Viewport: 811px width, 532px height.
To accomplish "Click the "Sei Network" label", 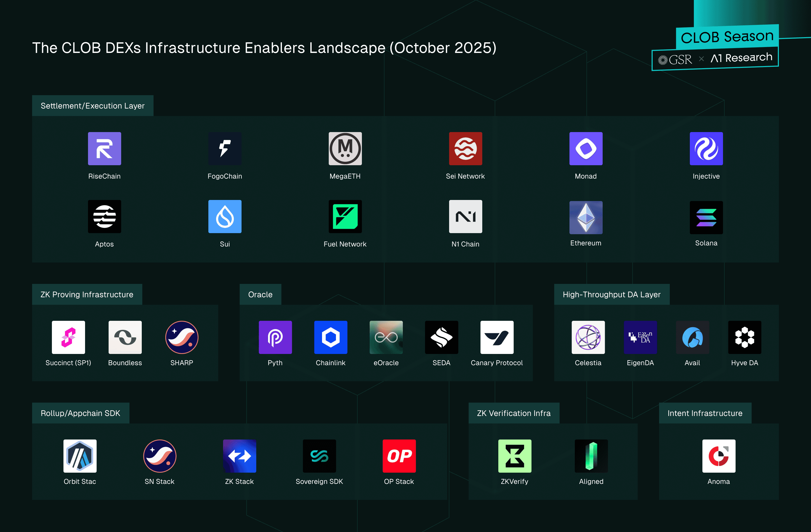I will tap(465, 176).
